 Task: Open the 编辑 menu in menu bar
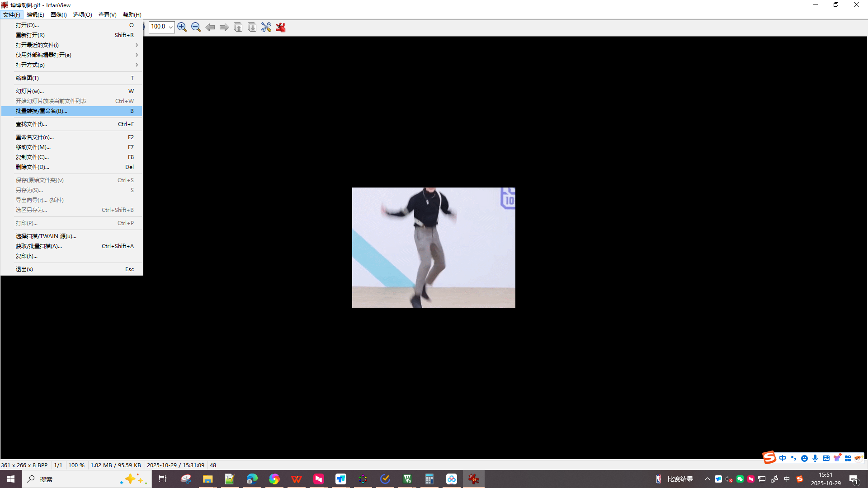click(35, 15)
